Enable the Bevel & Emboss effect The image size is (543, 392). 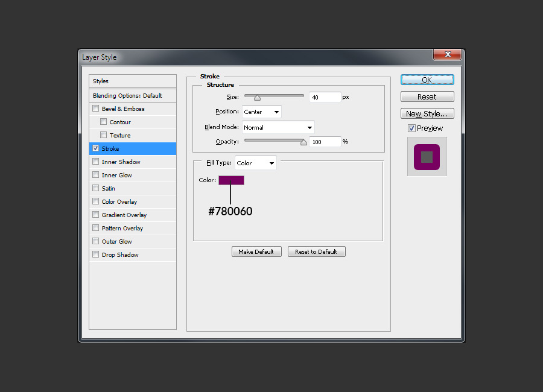point(95,109)
